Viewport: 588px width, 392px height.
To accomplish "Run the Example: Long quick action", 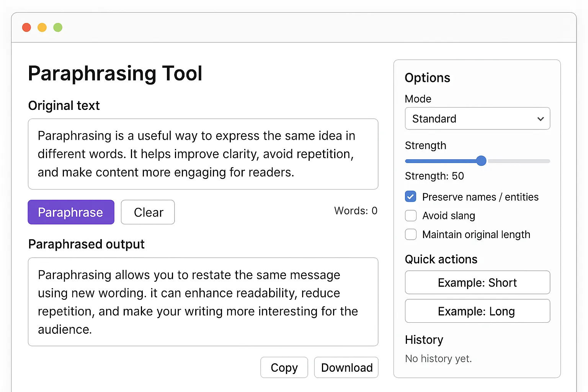I will coord(477,311).
